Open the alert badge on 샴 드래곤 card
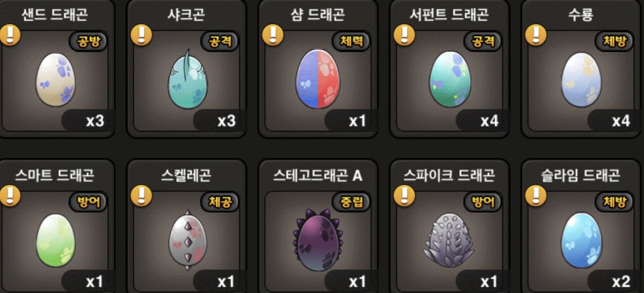644x293 pixels. pos(273,35)
